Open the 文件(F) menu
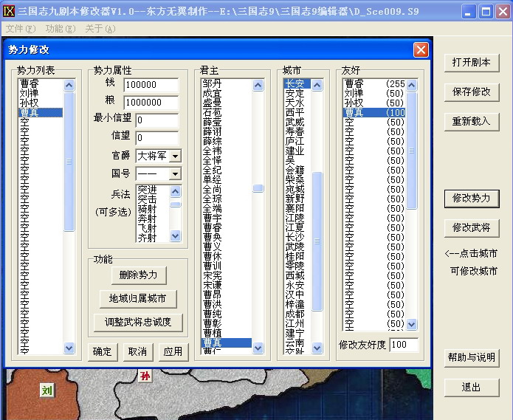The width and height of the screenshot is (513, 420). pos(21,29)
